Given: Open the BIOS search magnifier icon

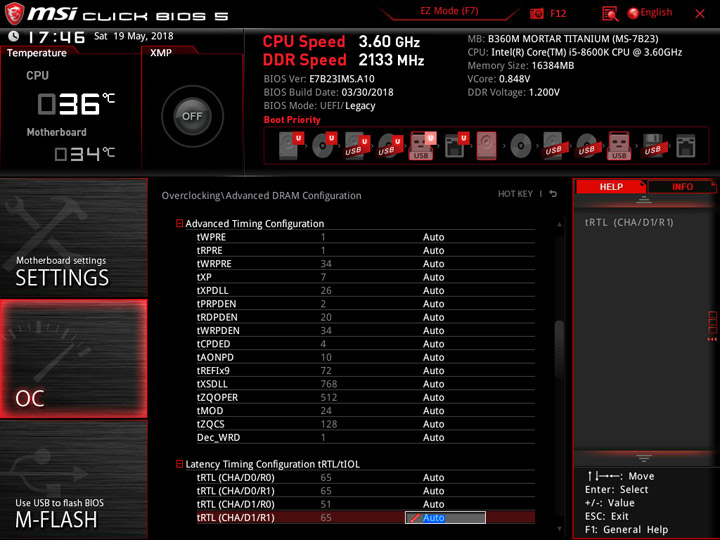Looking at the screenshot, I should pyautogui.click(x=610, y=14).
